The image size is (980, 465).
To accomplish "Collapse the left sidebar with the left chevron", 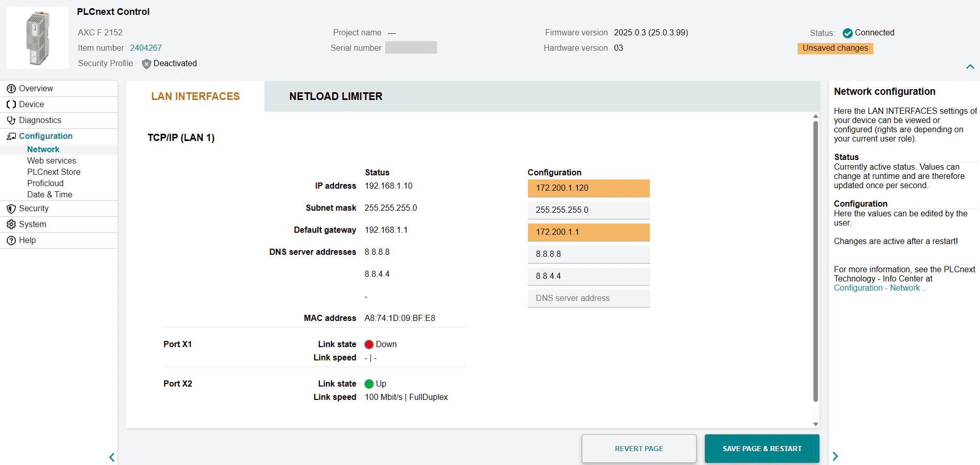I will click(x=112, y=457).
